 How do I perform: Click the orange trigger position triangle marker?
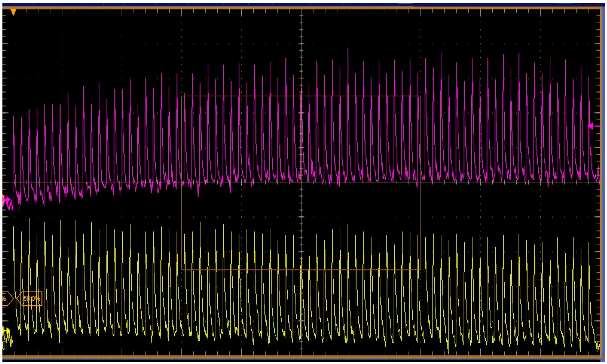(14, 12)
